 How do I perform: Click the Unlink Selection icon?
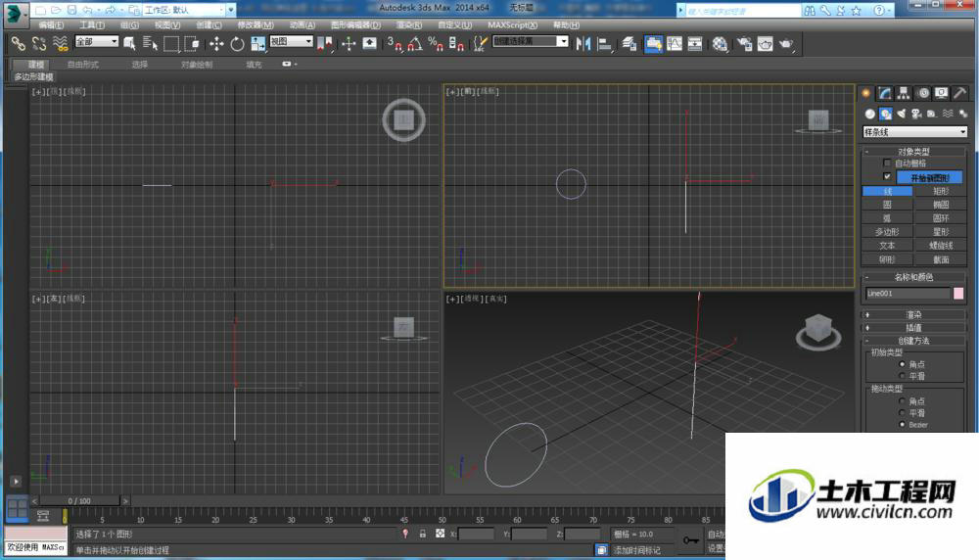(x=39, y=43)
